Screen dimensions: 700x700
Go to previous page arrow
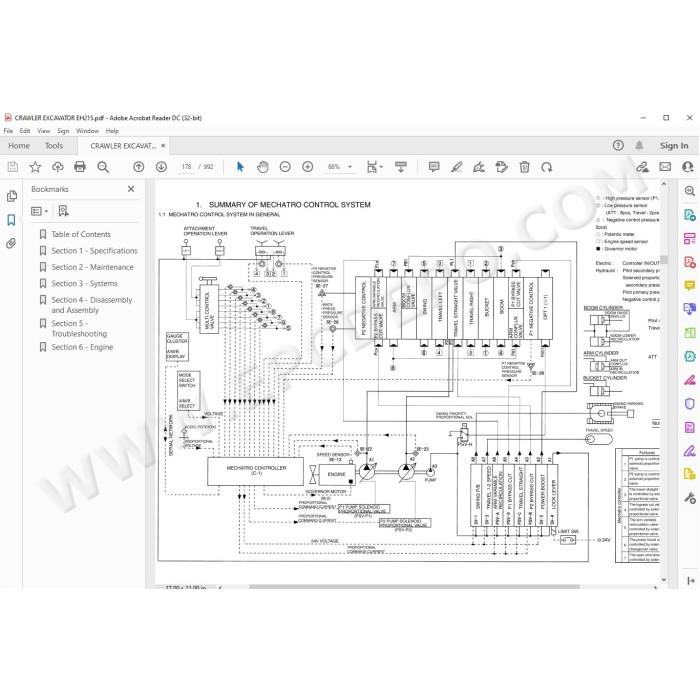tap(139, 167)
